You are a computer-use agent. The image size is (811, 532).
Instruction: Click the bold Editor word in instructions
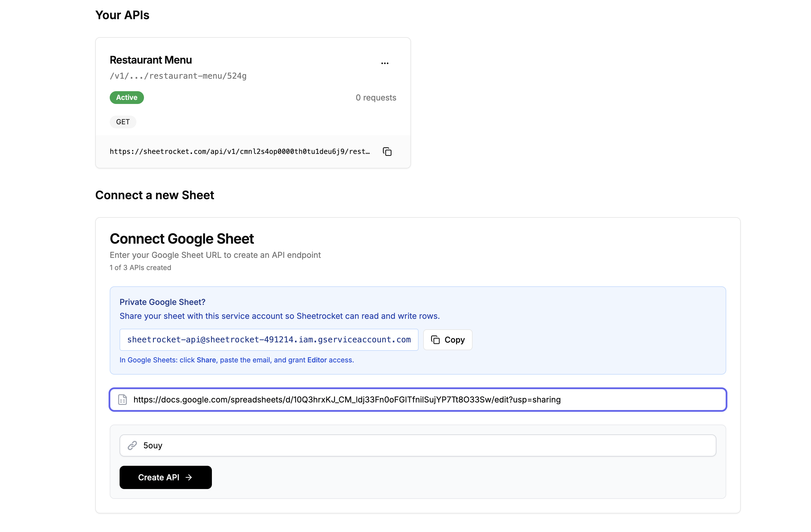[x=317, y=360]
